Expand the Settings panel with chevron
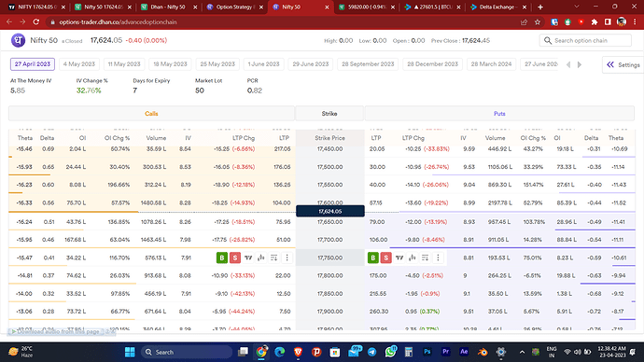 (x=623, y=64)
